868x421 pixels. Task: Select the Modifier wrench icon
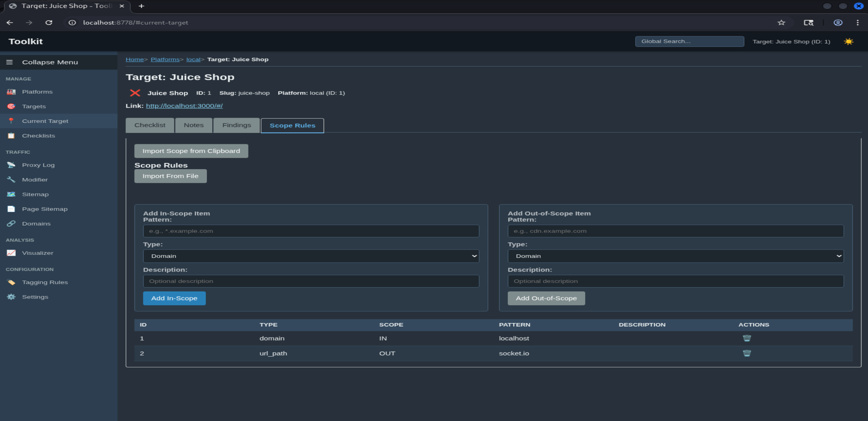11,179
